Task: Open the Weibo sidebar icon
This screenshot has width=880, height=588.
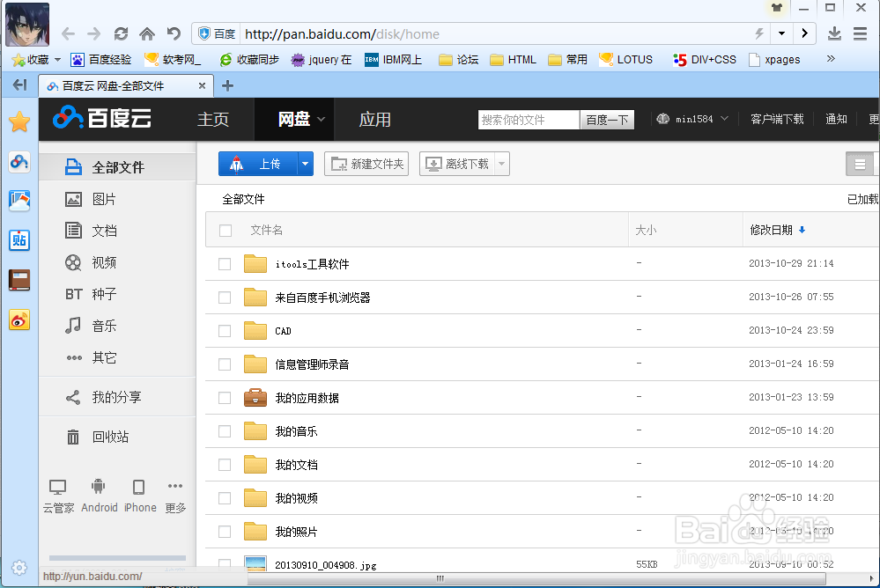Action: tap(19, 320)
